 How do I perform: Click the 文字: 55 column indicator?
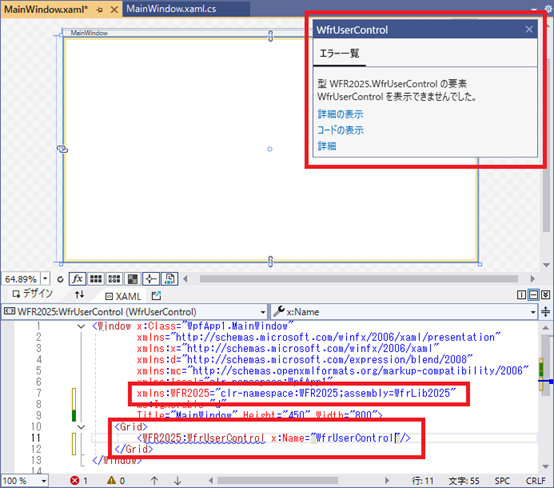point(464,481)
